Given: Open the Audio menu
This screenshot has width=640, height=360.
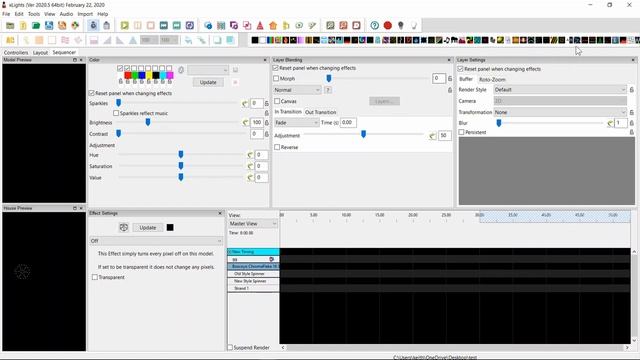Looking at the screenshot, I should (66, 14).
